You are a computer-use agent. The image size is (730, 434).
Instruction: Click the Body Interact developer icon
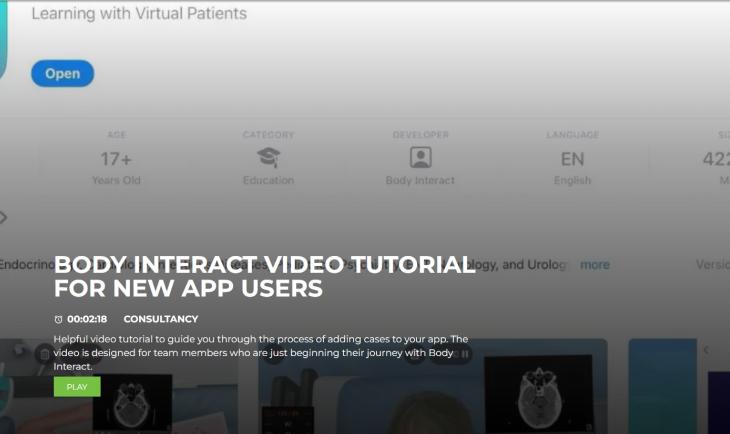point(420,157)
